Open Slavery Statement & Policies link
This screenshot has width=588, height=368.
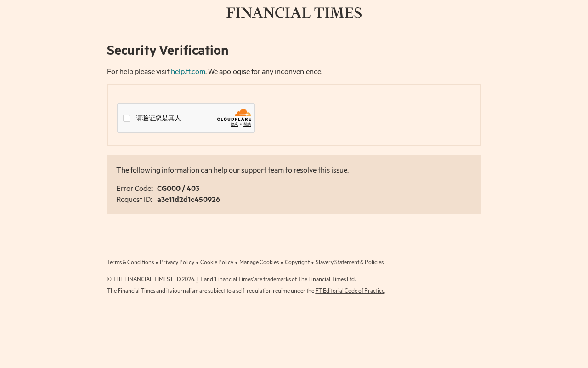(x=350, y=262)
